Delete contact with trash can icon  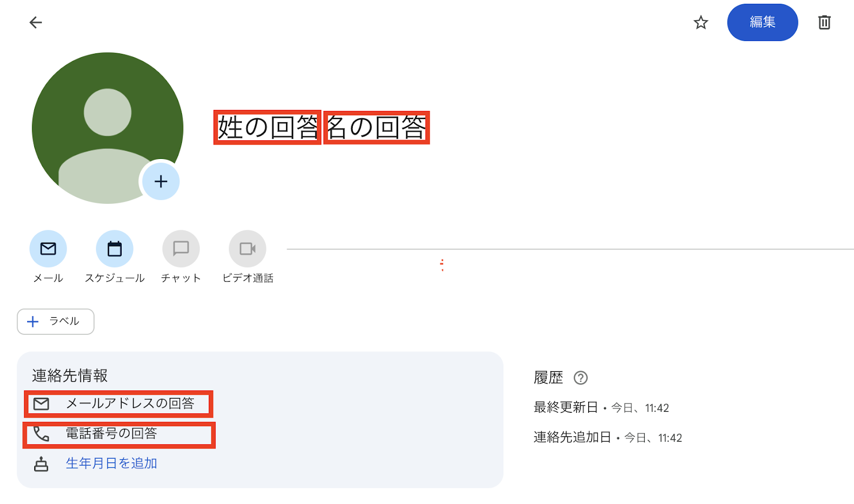tap(824, 22)
